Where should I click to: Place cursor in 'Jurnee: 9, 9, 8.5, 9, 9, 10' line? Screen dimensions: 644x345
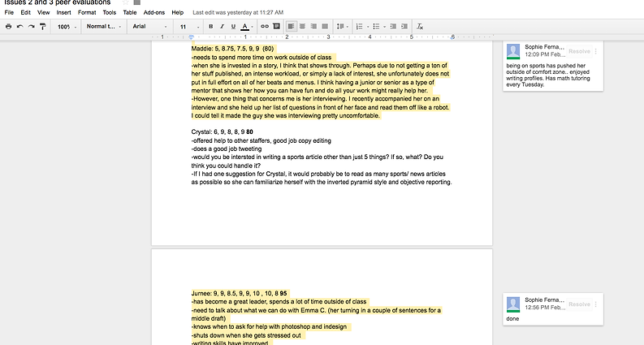click(239, 294)
